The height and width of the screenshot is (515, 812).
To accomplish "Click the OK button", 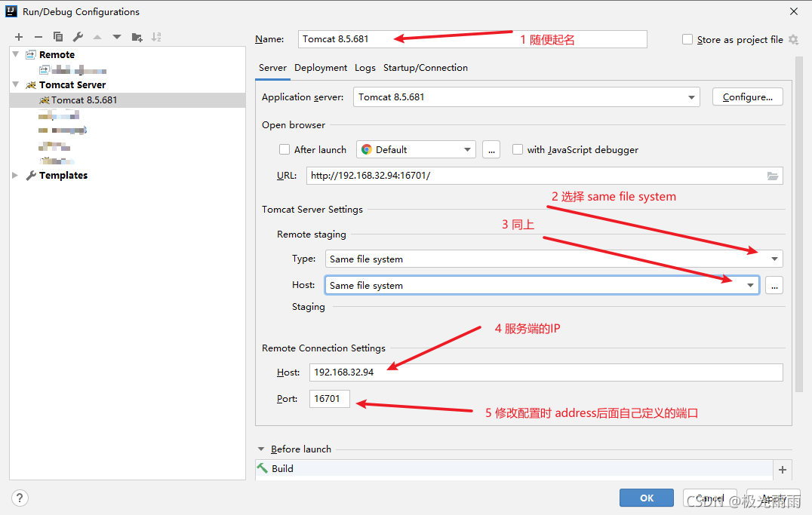I will pos(646,498).
